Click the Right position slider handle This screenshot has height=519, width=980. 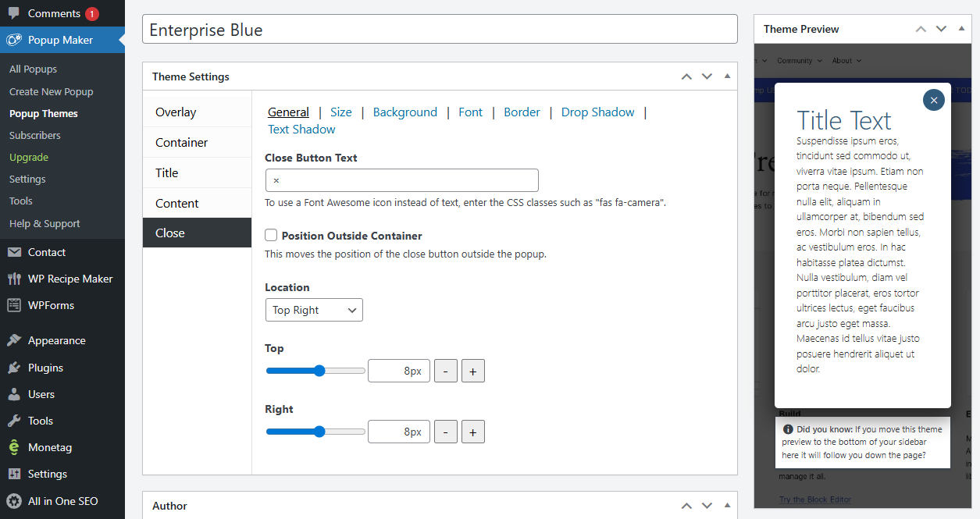[319, 432]
